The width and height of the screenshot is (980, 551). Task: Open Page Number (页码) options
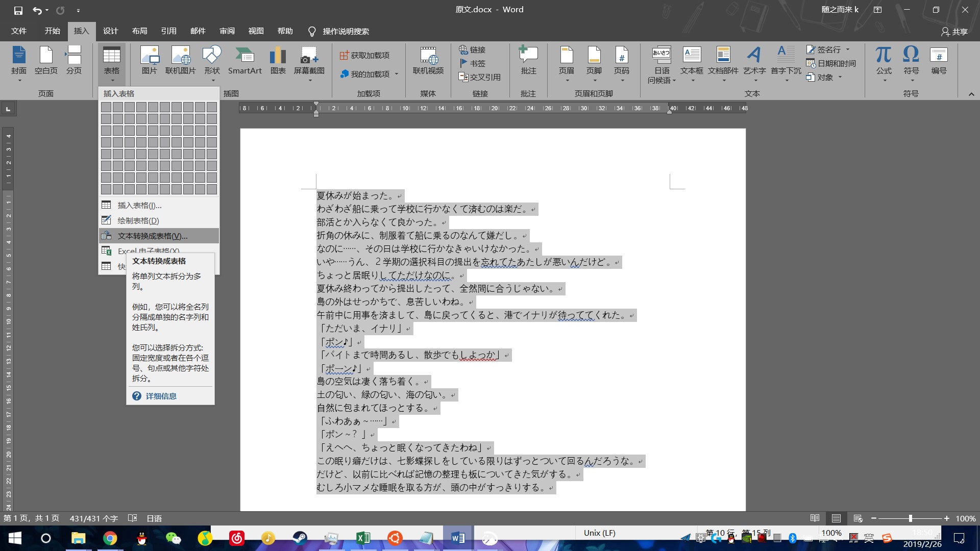(621, 64)
